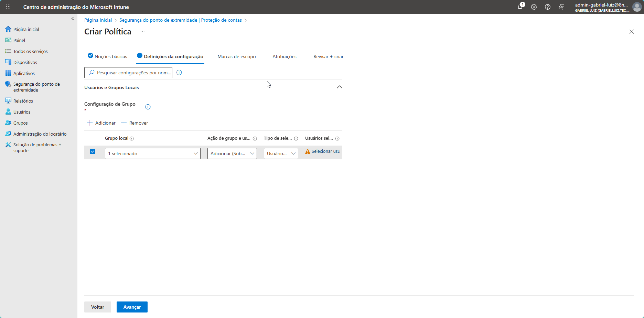The image size is (644, 318).
Task: Click info icon beside search box
Action: coord(179,73)
